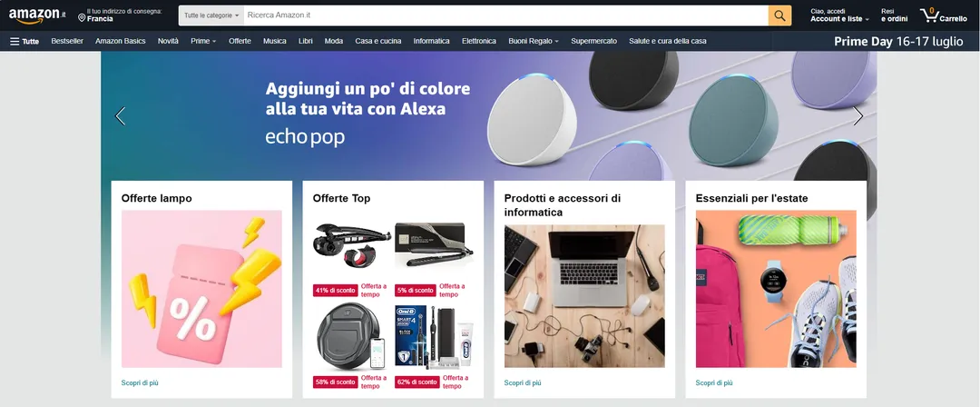Screen dimensions: 980x407
Task: Expand the Buoni Regalo dropdown
Action: [534, 41]
